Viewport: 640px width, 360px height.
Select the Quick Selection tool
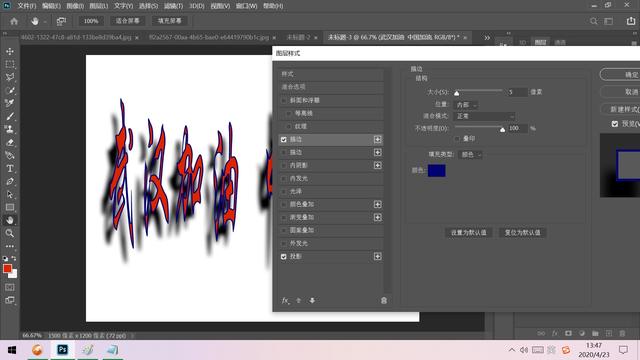[x=10, y=90]
